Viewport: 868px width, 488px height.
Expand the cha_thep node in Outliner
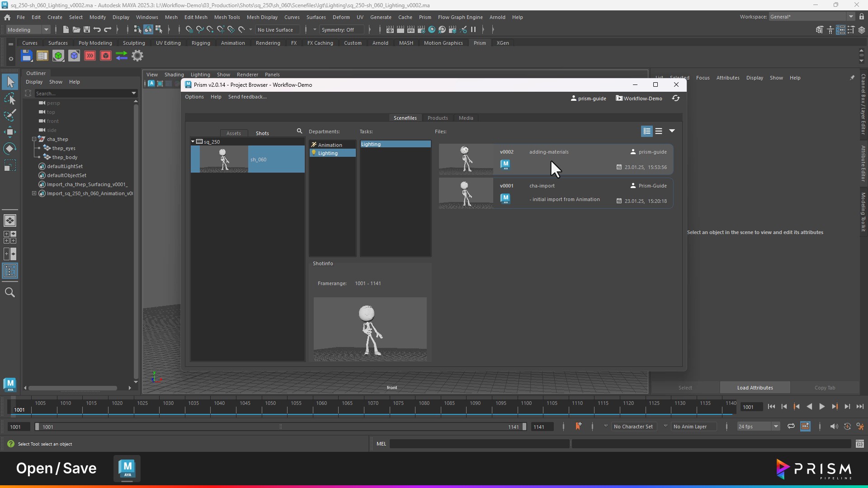[x=34, y=139]
